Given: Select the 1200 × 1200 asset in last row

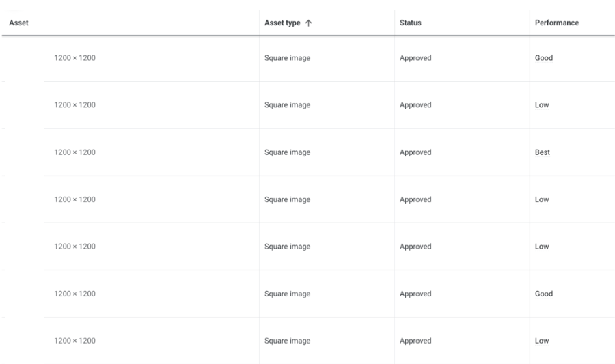Looking at the screenshot, I should pos(74,341).
